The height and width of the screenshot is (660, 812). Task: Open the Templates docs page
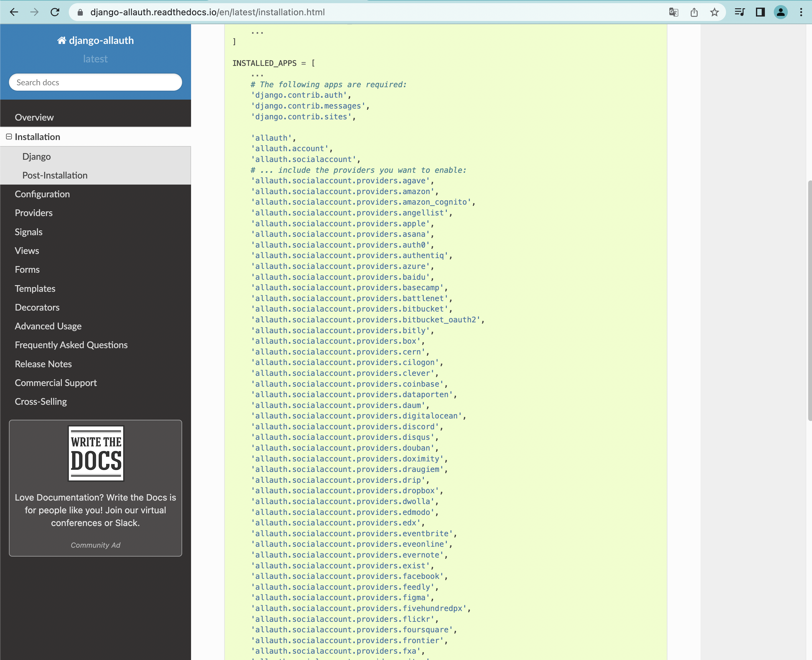[96, 289]
